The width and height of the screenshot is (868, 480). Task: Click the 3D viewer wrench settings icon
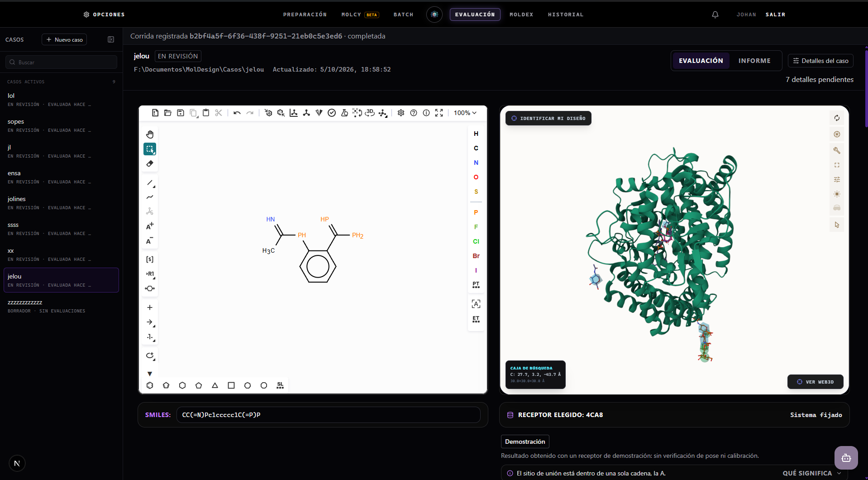(x=837, y=150)
